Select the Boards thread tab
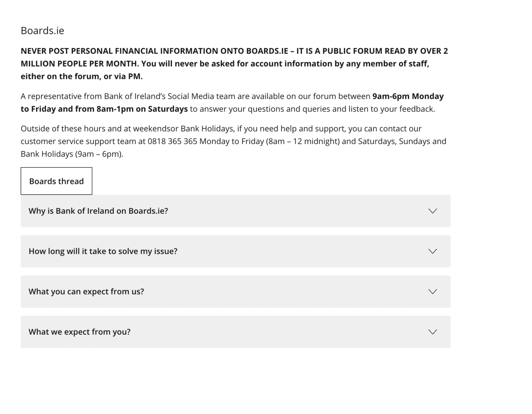Viewport: 532px width, 414px height. point(56,181)
